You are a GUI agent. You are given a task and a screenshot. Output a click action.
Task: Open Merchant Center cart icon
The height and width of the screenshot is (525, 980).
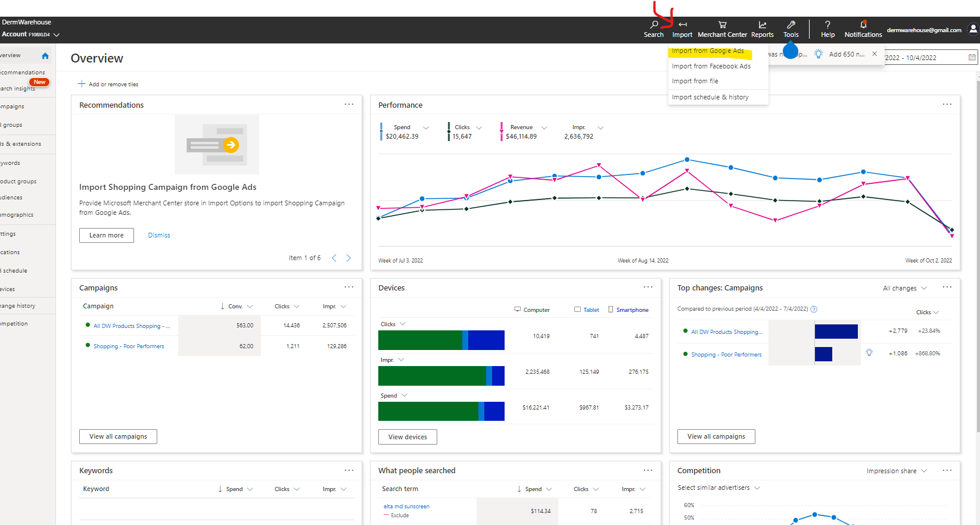pos(722,24)
